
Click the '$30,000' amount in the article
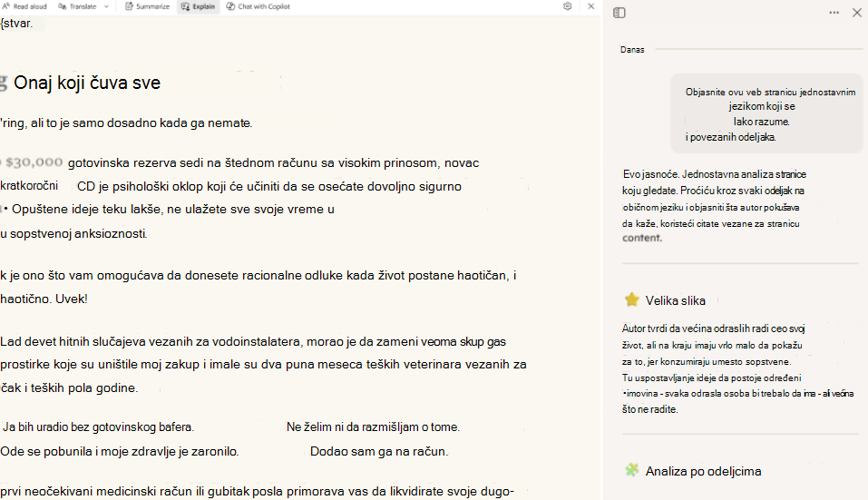point(34,162)
